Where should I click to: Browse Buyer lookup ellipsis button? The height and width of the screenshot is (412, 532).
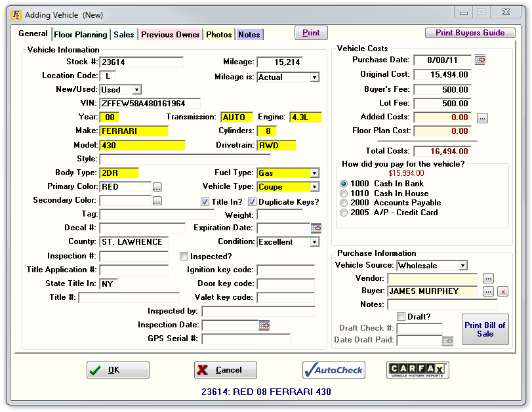488,291
